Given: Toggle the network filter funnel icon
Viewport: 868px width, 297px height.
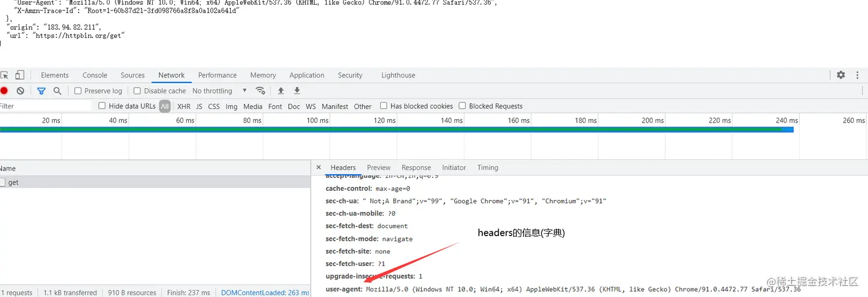Looking at the screenshot, I should pos(41,91).
